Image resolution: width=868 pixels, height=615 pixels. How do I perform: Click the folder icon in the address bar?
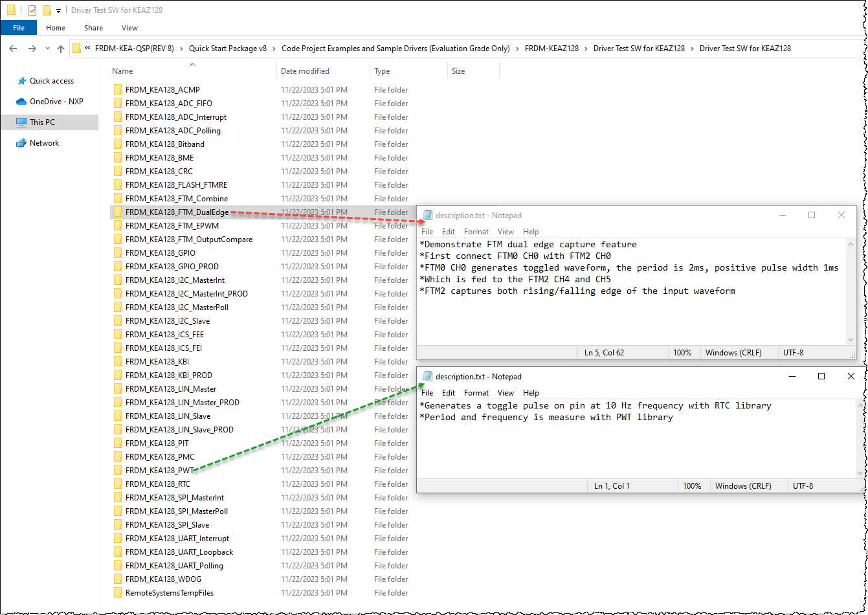(77, 48)
